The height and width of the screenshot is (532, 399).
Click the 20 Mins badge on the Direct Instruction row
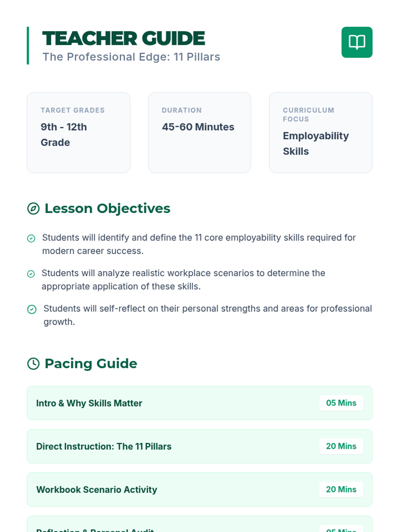pos(341,446)
